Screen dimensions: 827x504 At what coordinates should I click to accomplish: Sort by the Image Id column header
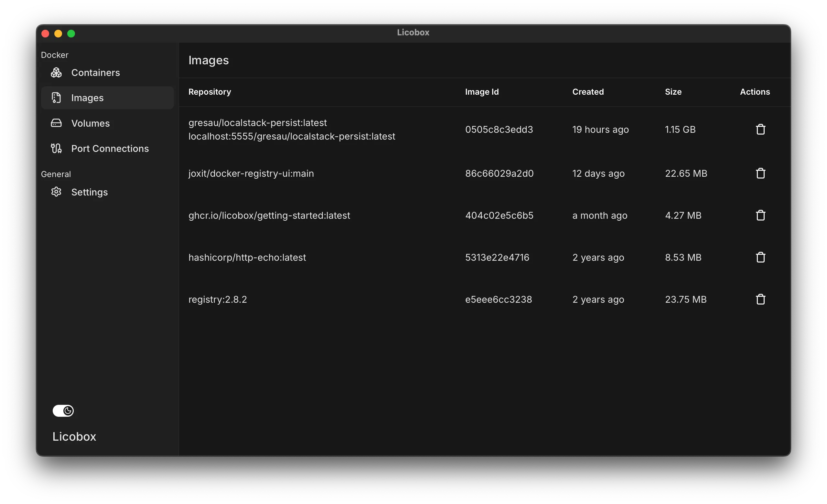coord(482,92)
